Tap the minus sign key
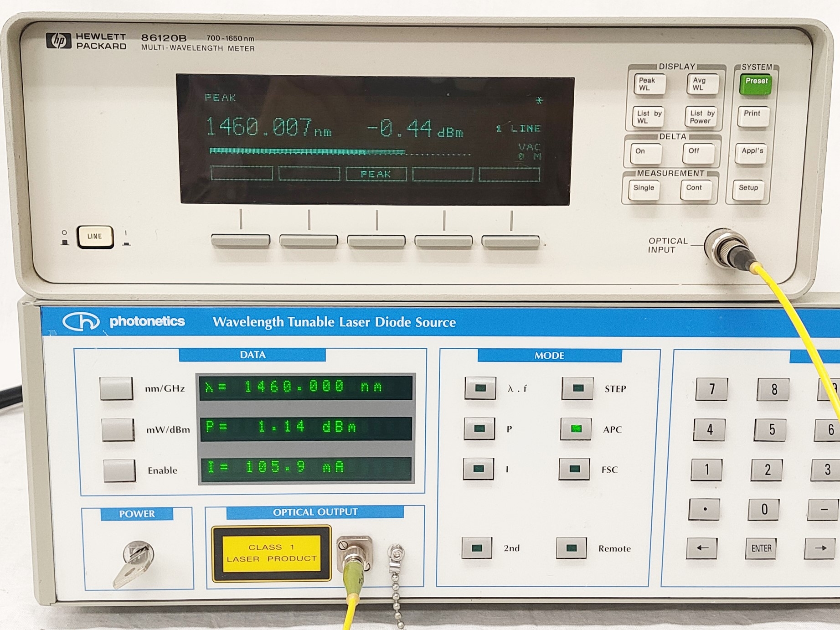 point(823,510)
